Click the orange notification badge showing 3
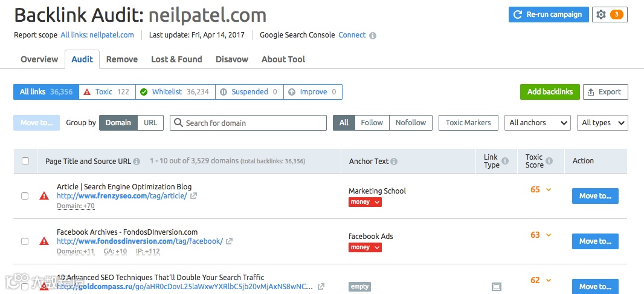Screen dimensions: 644x294 pos(616,15)
